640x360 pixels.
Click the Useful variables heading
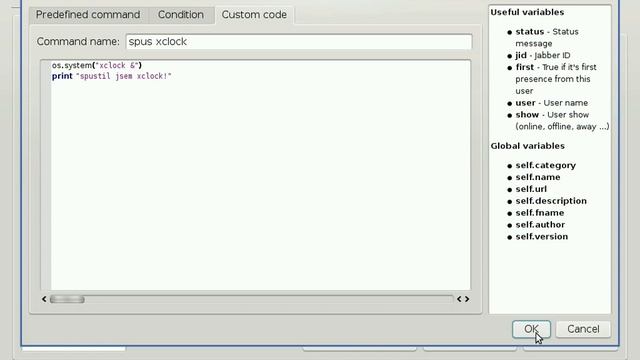(527, 12)
